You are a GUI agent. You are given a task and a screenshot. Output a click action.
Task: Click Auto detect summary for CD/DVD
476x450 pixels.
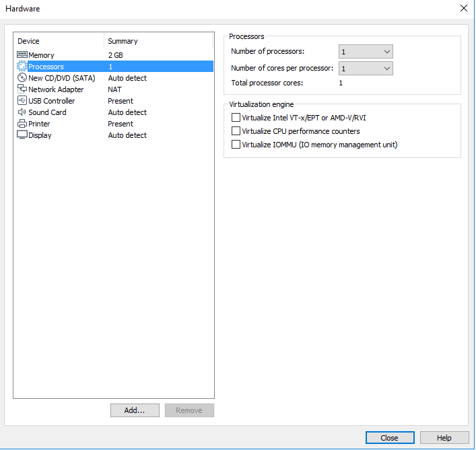point(127,78)
